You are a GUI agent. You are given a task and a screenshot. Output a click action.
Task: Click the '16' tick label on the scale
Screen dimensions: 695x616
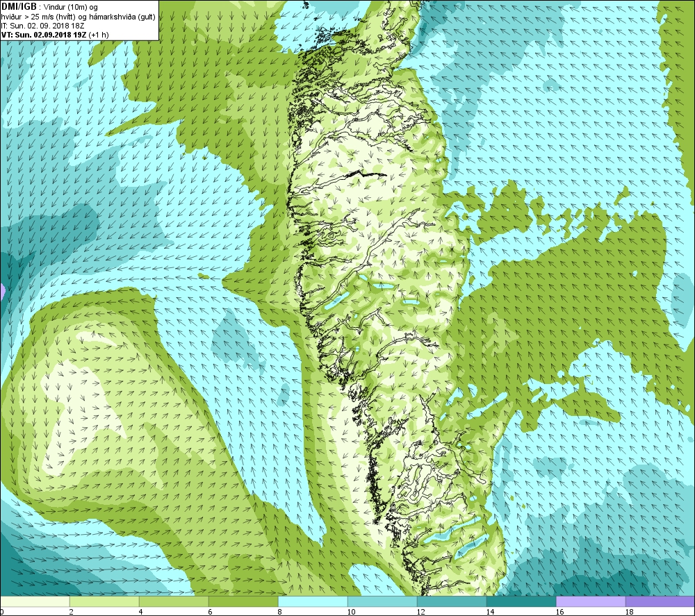(559, 612)
